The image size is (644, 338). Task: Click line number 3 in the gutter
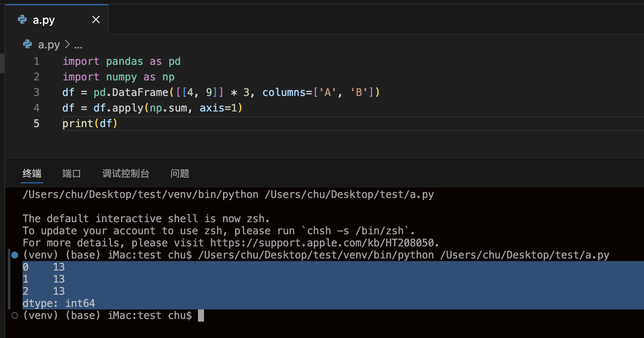[x=36, y=92]
